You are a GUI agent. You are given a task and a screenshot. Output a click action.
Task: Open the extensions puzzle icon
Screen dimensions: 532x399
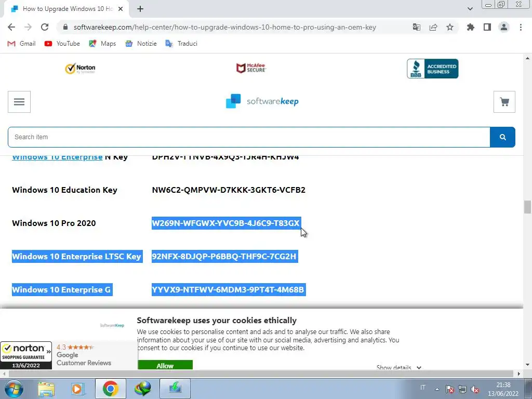[470, 27]
